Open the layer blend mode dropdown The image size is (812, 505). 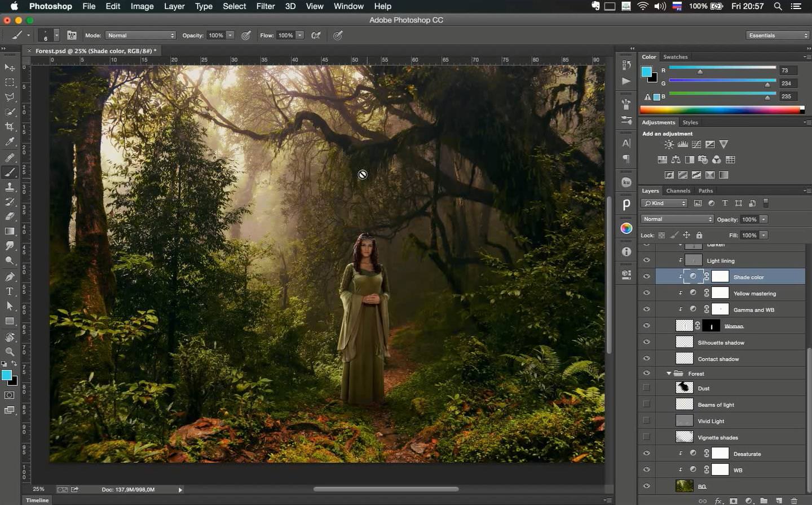677,219
